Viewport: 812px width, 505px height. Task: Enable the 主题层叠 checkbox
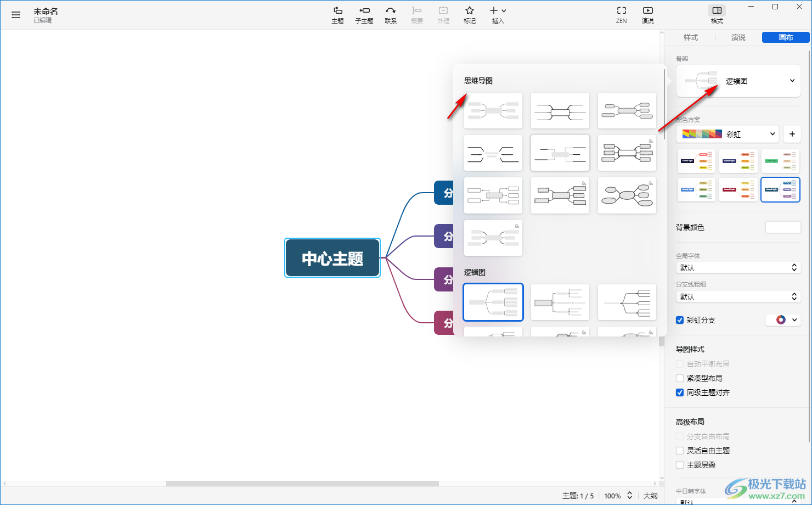pyautogui.click(x=680, y=465)
